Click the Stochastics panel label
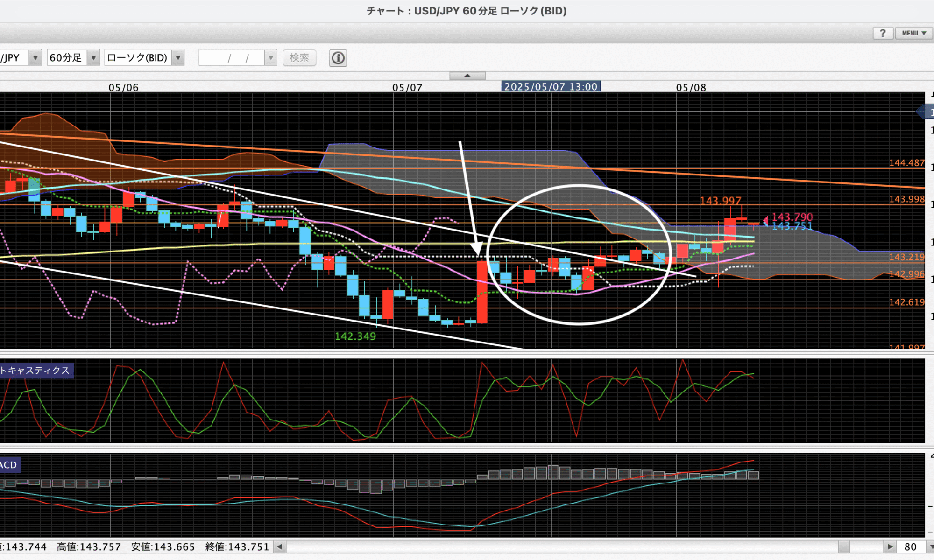 click(x=36, y=371)
